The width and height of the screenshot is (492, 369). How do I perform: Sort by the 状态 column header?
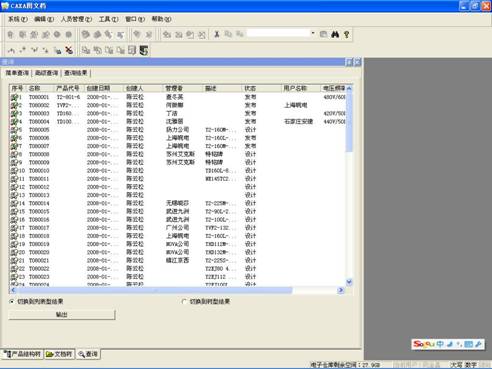[262, 88]
